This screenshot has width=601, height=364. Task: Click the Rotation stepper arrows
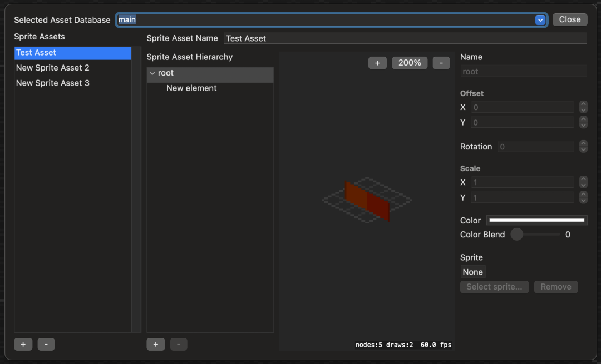tap(583, 147)
